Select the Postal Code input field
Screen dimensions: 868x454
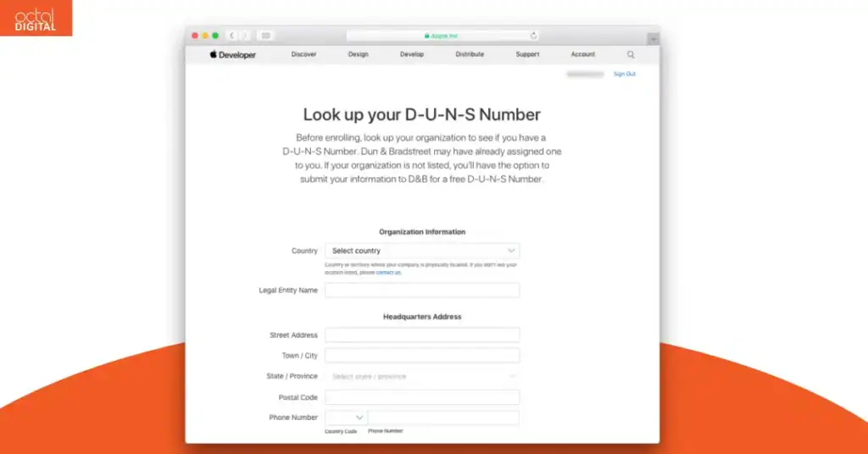pyautogui.click(x=422, y=397)
